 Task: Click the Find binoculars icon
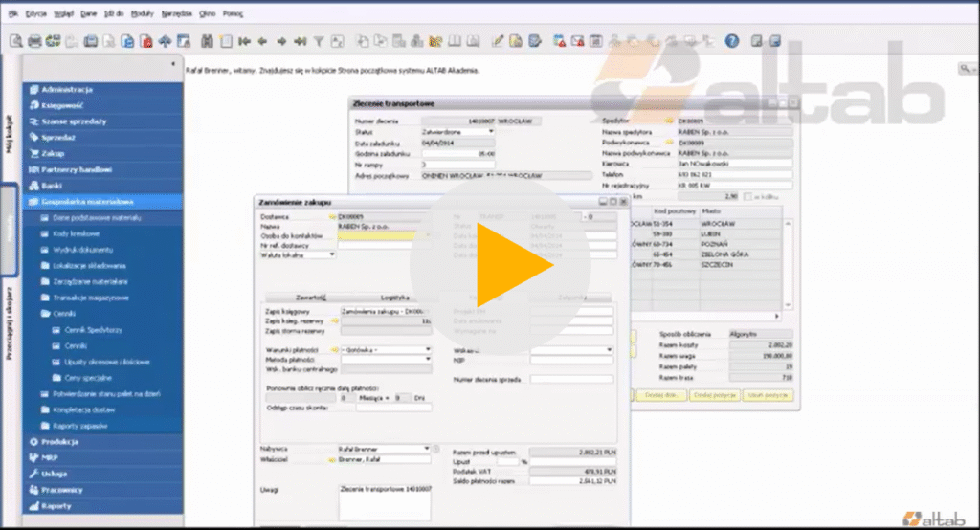207,41
